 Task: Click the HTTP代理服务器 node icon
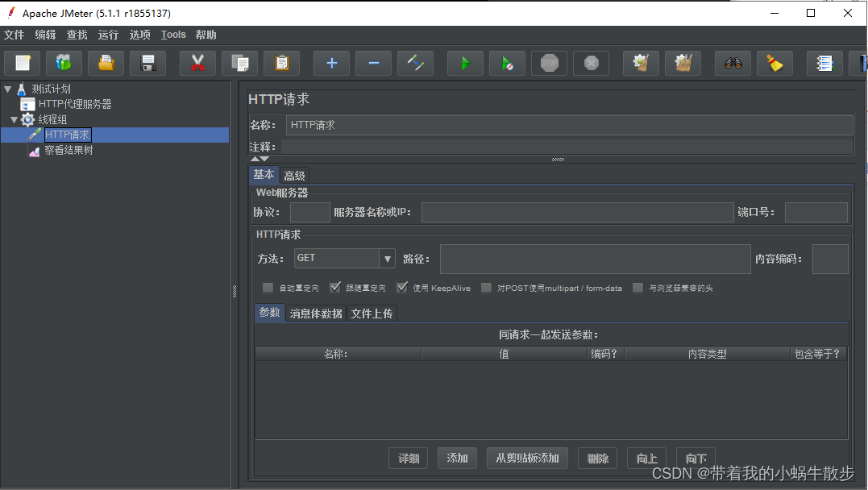click(x=27, y=104)
